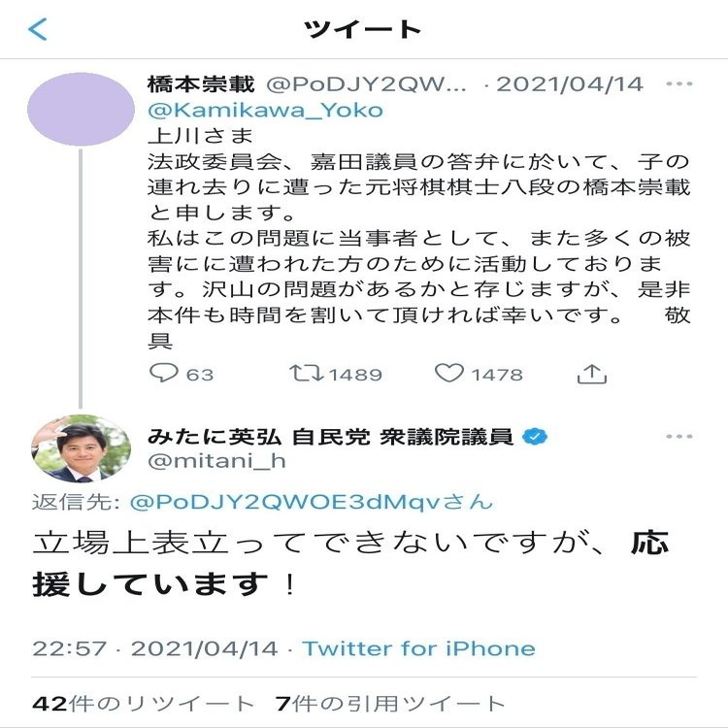Image resolution: width=728 pixels, height=728 pixels.
Task: Open Mitani's profile photo
Action: pyautogui.click(x=83, y=448)
